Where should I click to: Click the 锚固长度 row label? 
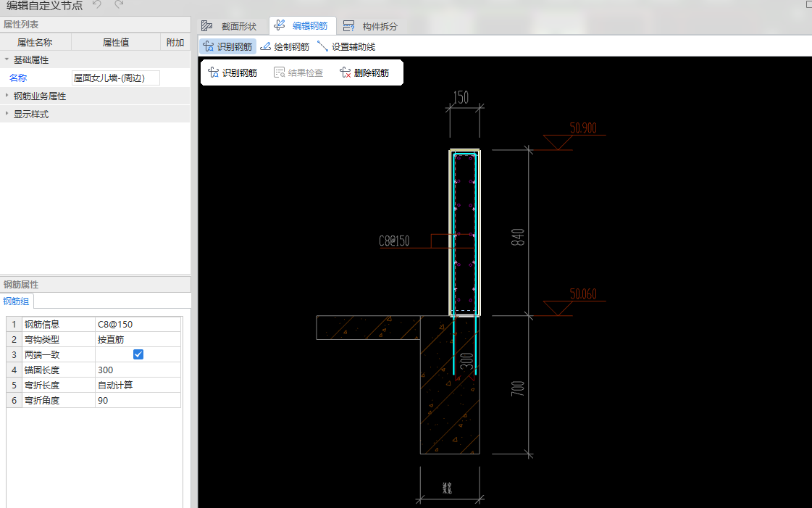point(42,370)
